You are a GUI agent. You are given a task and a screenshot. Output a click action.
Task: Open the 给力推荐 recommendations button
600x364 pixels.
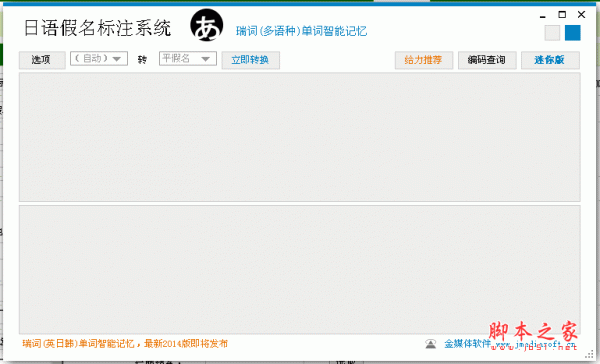(x=424, y=60)
